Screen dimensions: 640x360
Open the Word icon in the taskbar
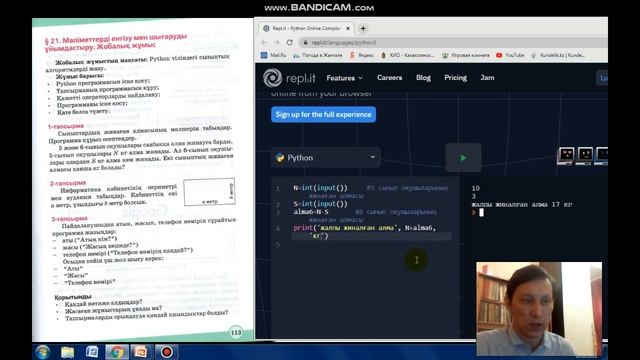click(x=92, y=352)
